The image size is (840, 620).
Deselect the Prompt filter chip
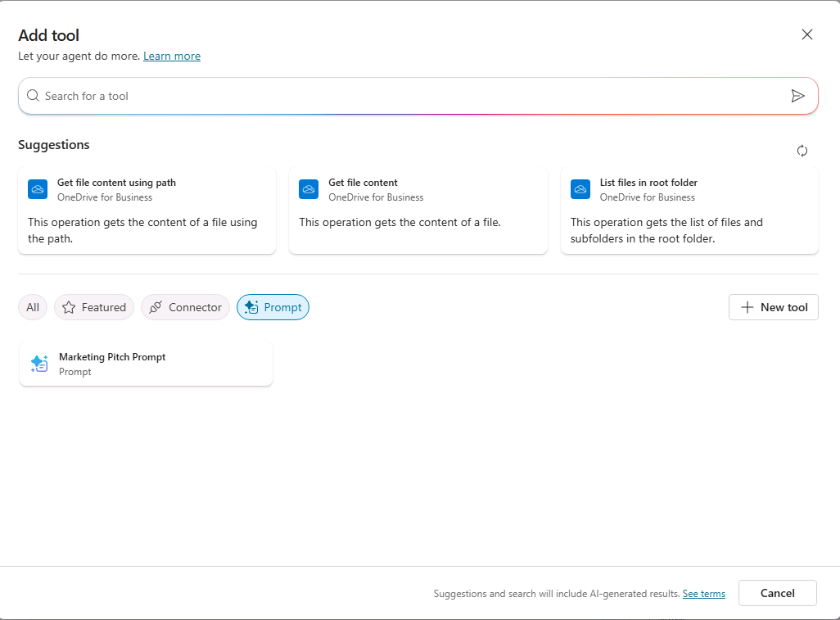point(273,307)
